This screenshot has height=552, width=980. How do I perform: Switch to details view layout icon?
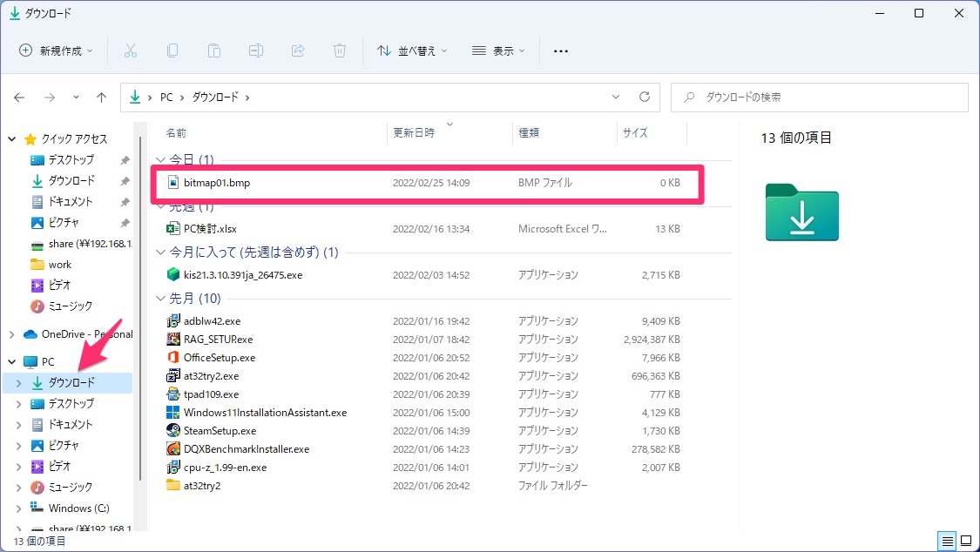[x=948, y=541]
